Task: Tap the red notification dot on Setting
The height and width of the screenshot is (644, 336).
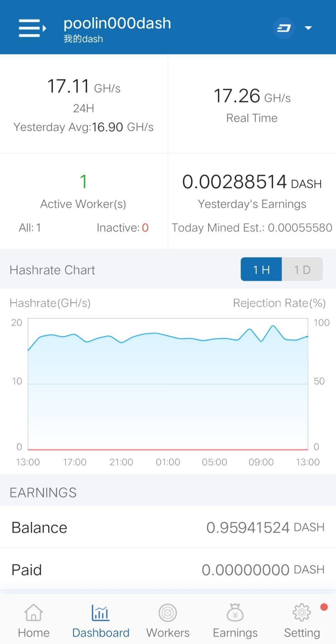Action: (324, 607)
